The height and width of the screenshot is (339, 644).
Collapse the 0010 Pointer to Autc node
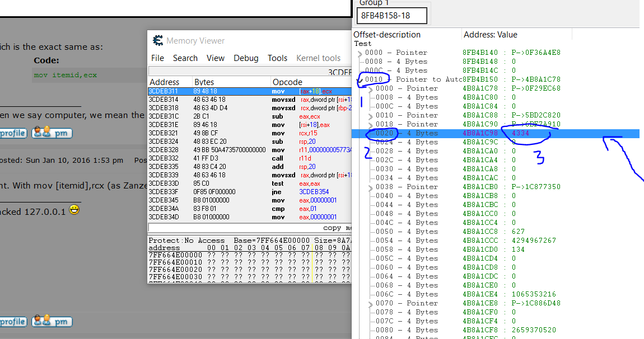(360, 80)
